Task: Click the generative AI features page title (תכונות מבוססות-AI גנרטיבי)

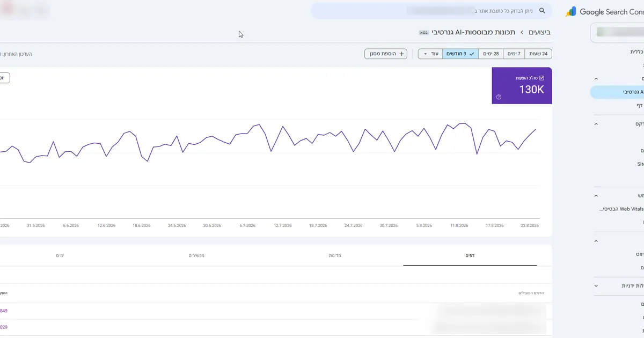Action: coord(473,33)
